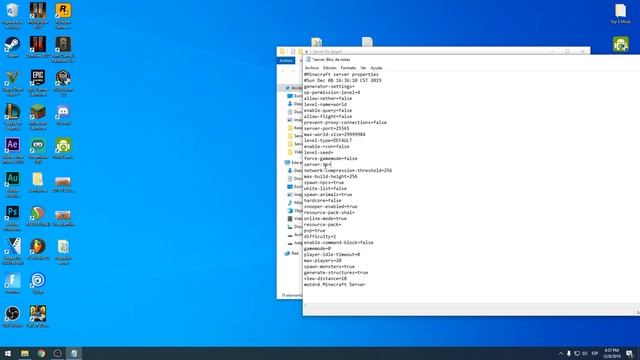This screenshot has height=360, width=640.
Task: Open the Action Center notifications icon
Action: pos(629,353)
